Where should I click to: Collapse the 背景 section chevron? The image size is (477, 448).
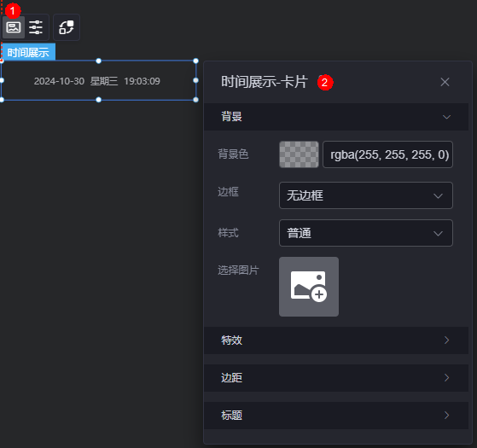446,117
